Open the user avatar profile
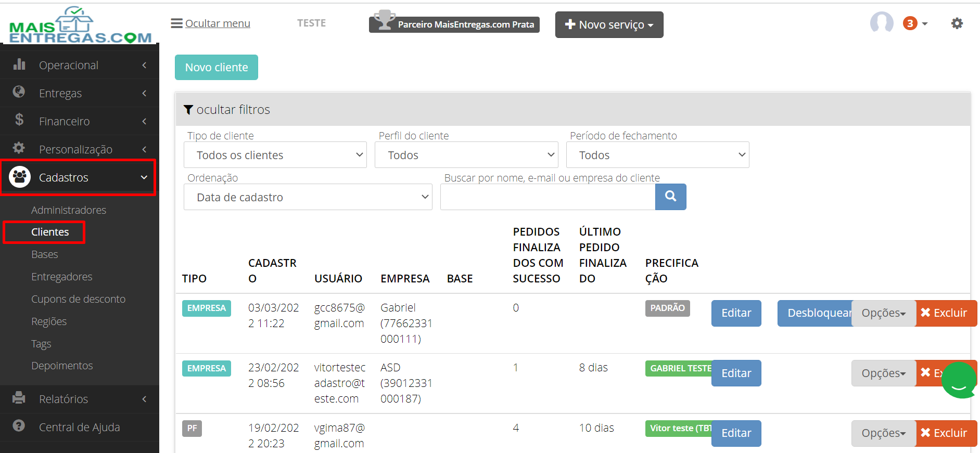The height and width of the screenshot is (453, 980). coord(882,23)
